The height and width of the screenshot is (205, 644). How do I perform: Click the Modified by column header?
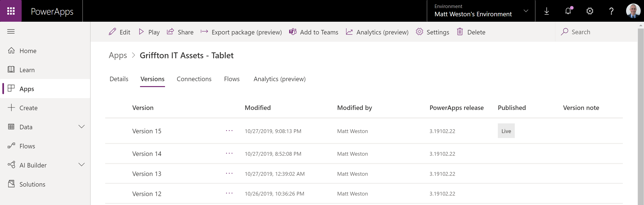354,108
